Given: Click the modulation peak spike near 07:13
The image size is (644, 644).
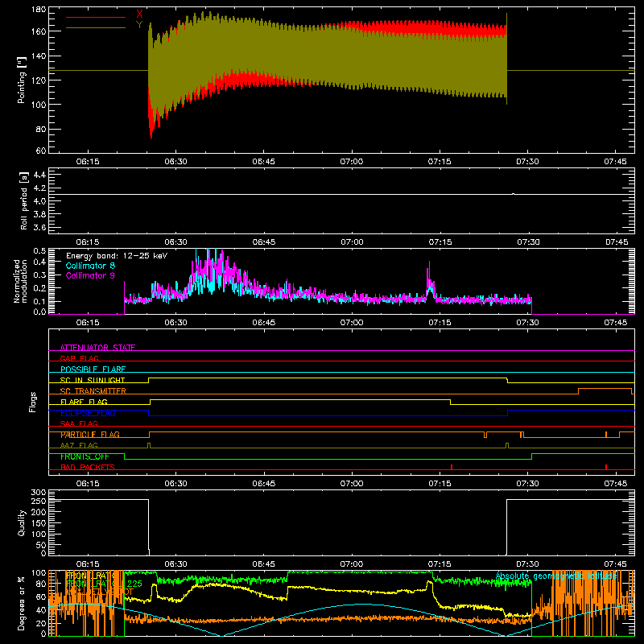Looking at the screenshot, I should [x=429, y=275].
